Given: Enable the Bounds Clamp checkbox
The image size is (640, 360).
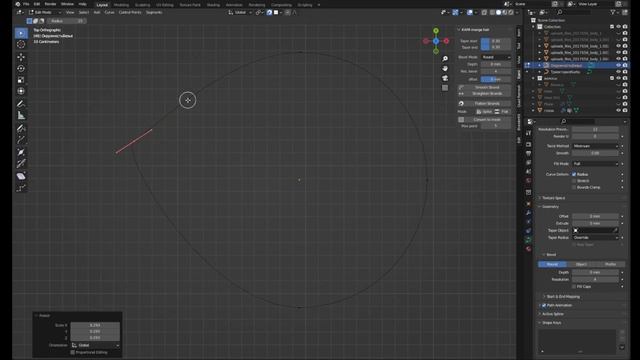Looking at the screenshot, I should (x=574, y=187).
